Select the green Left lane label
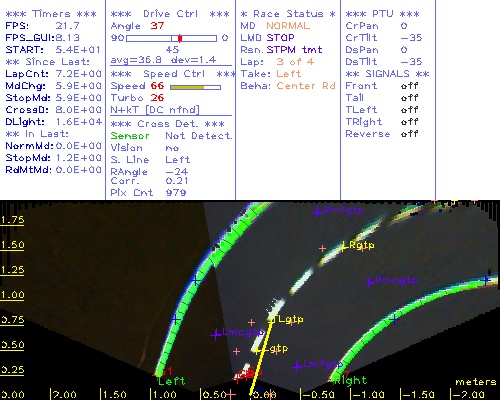Viewport: 500px width, 400px height. point(172,381)
